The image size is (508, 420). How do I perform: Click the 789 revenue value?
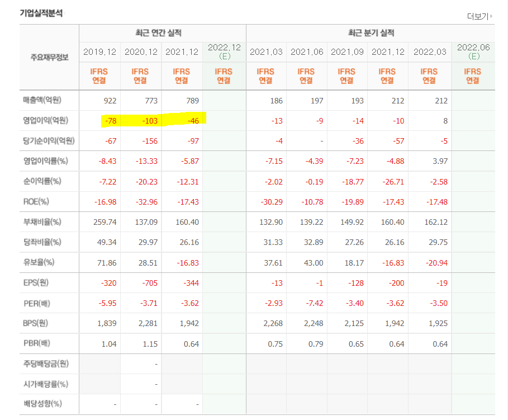tap(192, 101)
